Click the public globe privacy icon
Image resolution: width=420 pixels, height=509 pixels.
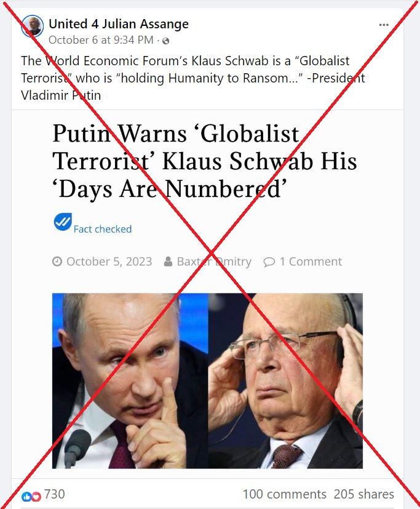[x=166, y=41]
